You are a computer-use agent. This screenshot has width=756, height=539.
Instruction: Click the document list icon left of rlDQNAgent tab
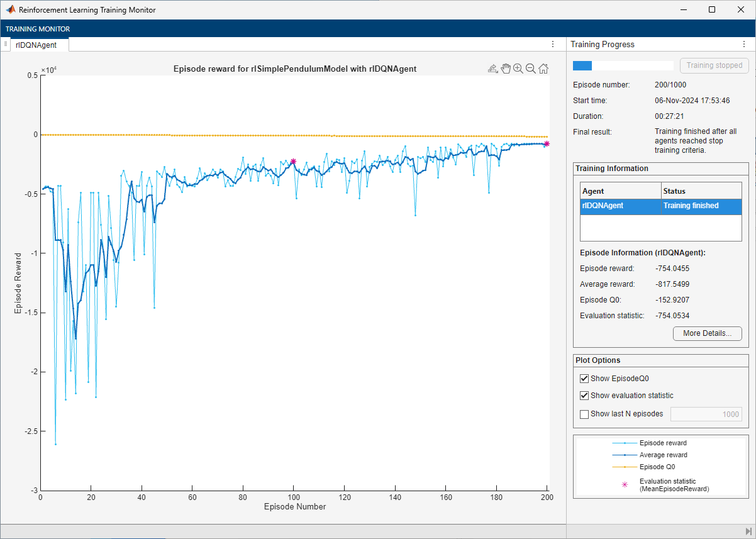[5, 44]
